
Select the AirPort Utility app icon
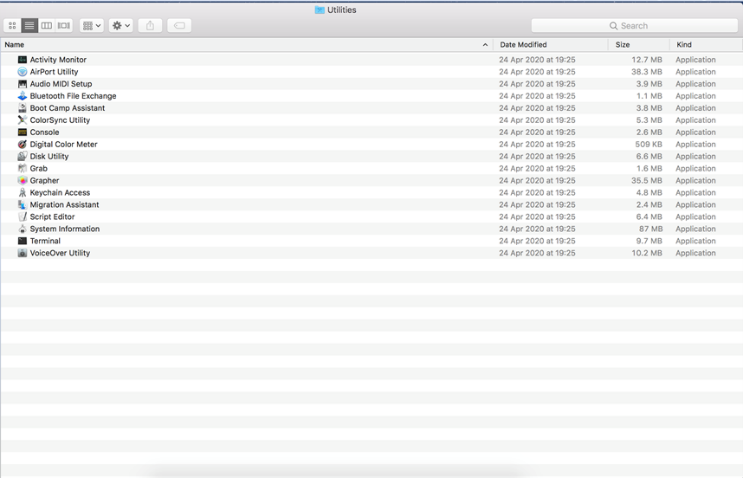[x=22, y=72]
